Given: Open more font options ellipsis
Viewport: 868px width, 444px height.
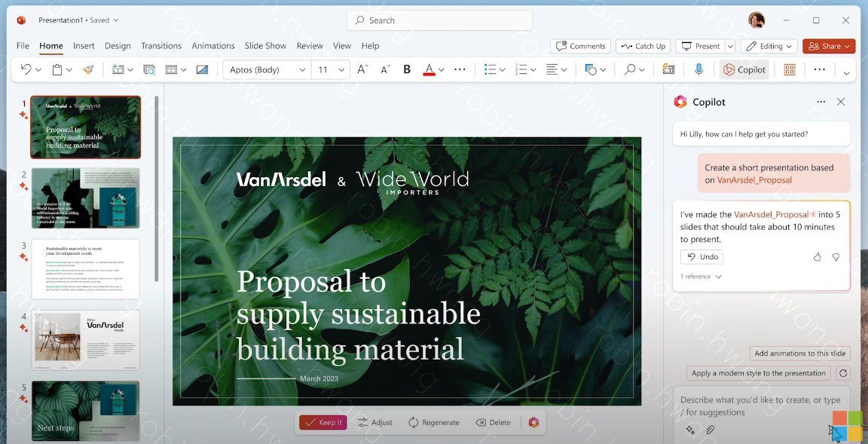Looking at the screenshot, I should tap(460, 69).
